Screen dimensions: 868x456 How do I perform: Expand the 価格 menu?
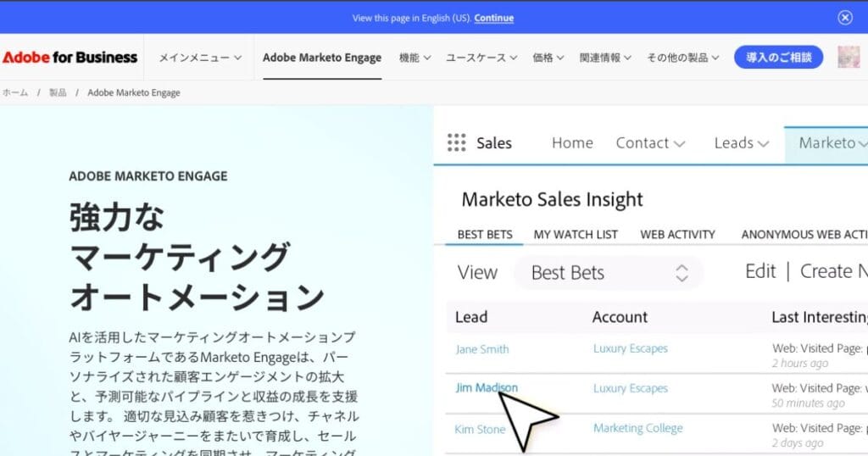click(548, 58)
